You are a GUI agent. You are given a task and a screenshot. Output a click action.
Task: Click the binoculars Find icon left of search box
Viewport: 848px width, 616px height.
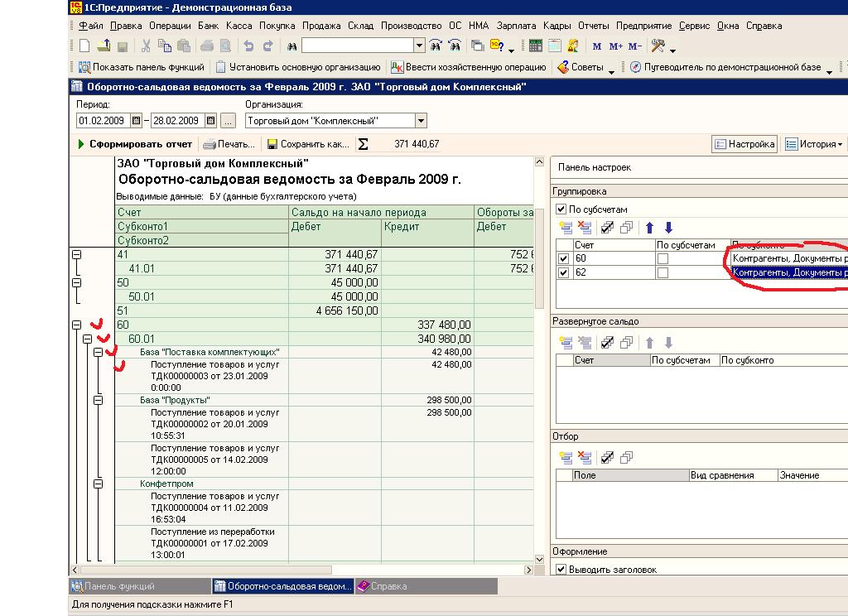292,46
